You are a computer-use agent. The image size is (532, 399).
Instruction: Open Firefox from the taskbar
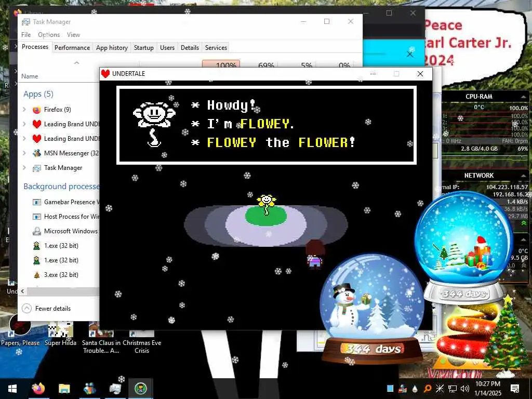click(38, 389)
